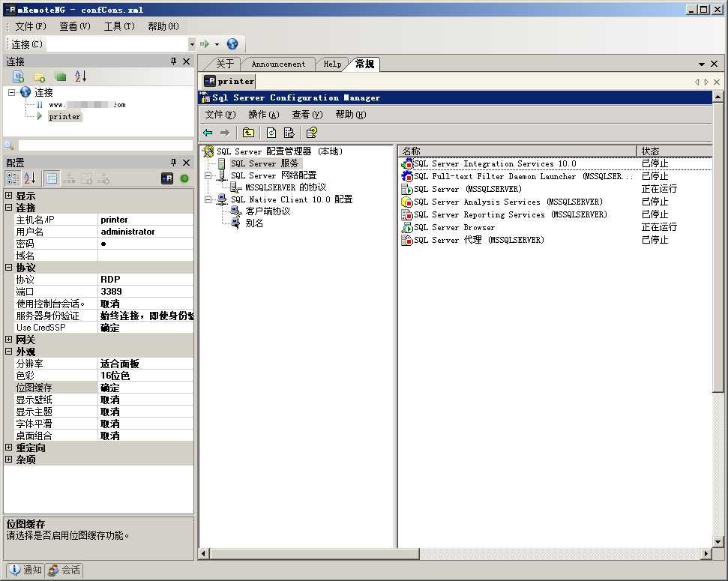This screenshot has height=581, width=728.
Task: Switch to the Help tab
Action: pyautogui.click(x=332, y=64)
